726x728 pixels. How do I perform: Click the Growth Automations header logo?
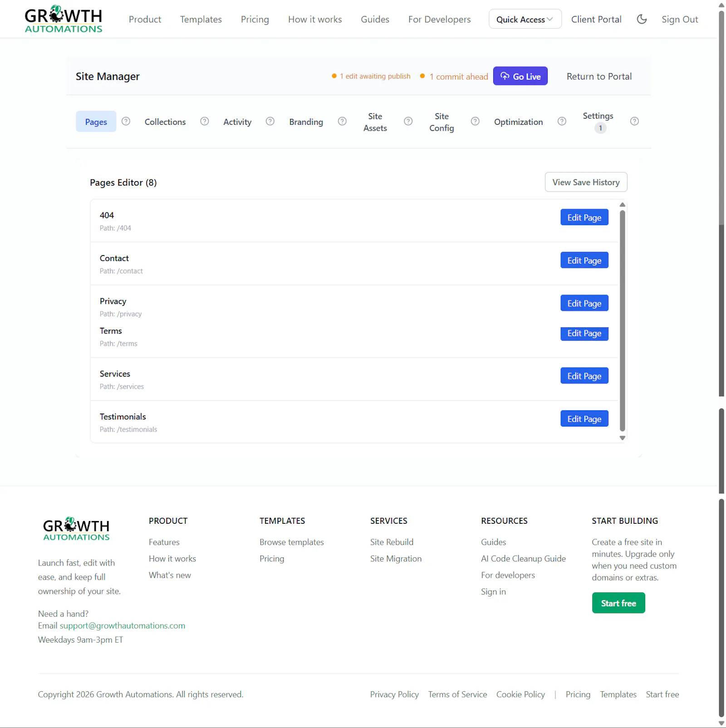click(x=64, y=19)
